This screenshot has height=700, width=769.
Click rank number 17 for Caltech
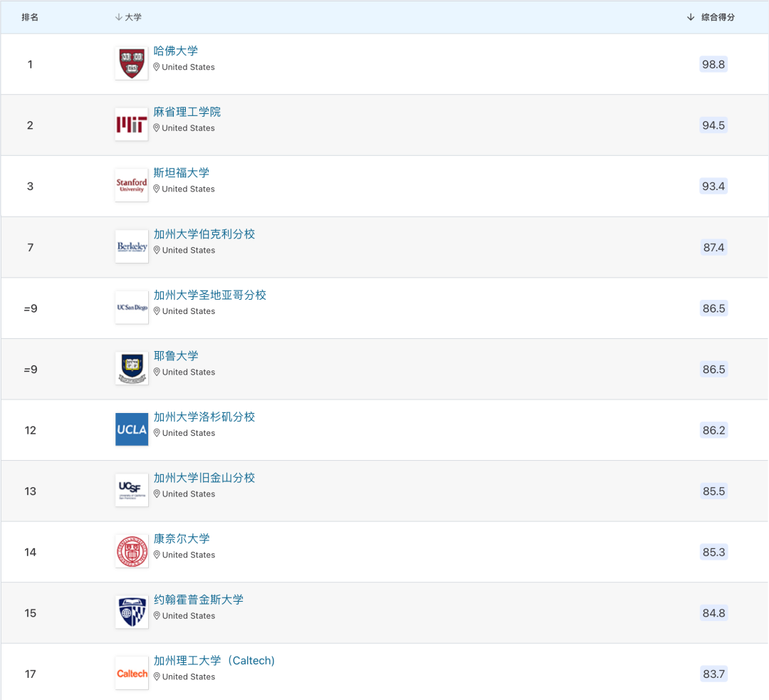click(31, 674)
